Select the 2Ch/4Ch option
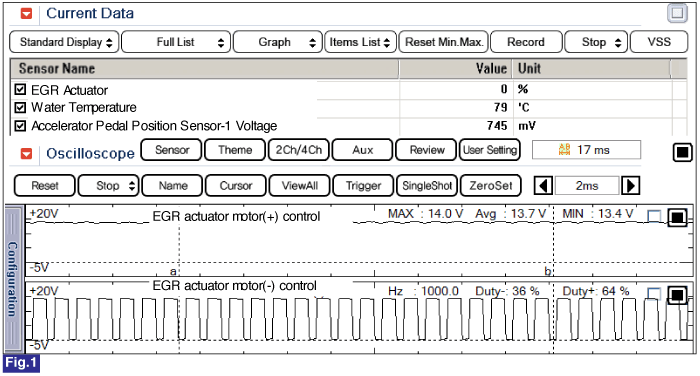The width and height of the screenshot is (700, 376). click(x=299, y=150)
